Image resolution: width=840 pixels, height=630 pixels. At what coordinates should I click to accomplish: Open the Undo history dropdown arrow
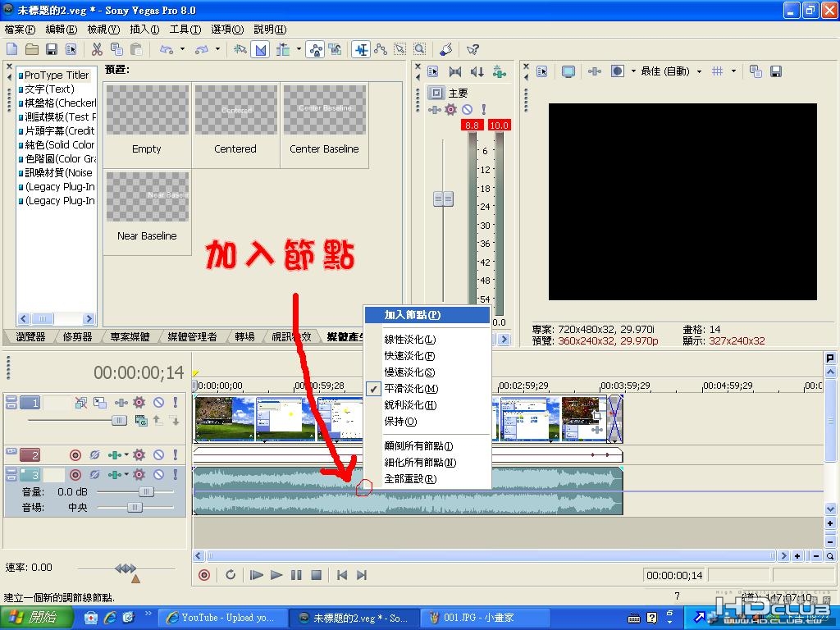(x=182, y=49)
